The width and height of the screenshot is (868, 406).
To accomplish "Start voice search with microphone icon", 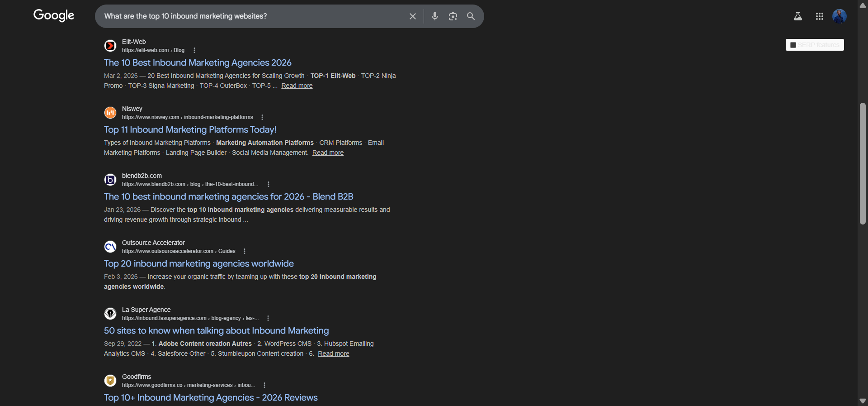I will point(435,16).
